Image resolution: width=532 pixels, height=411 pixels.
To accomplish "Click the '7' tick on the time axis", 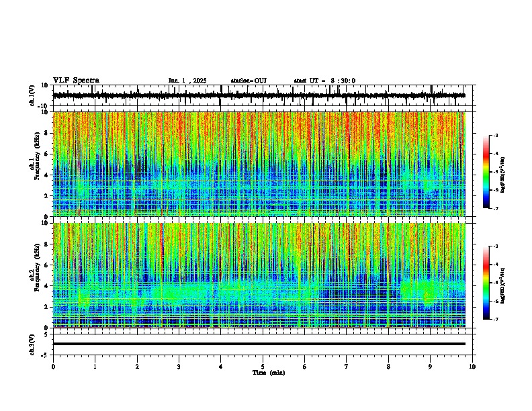I will point(347,367).
